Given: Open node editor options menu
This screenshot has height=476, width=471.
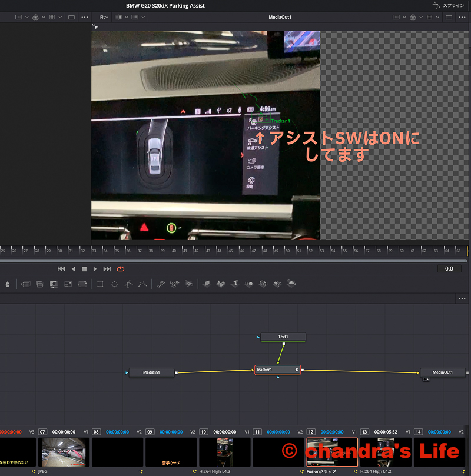Looking at the screenshot, I should [x=462, y=299].
